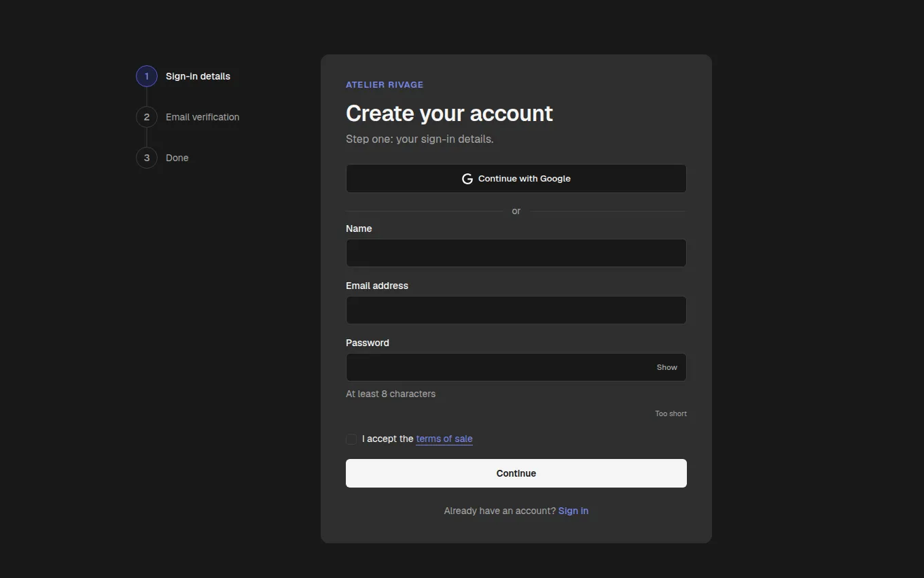The image size is (924, 578).
Task: Continue with Google sign-up button
Action: point(516,178)
